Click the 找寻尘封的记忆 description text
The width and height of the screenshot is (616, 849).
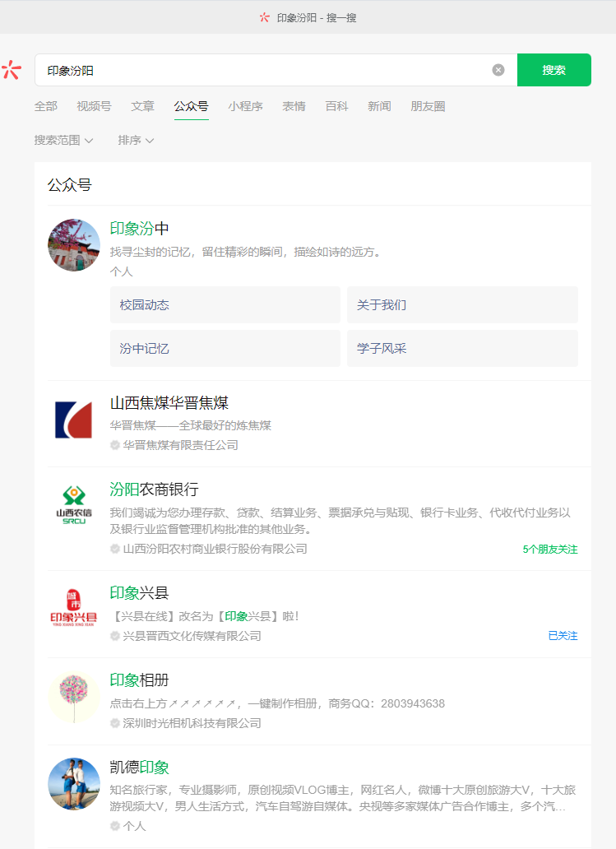(245, 252)
